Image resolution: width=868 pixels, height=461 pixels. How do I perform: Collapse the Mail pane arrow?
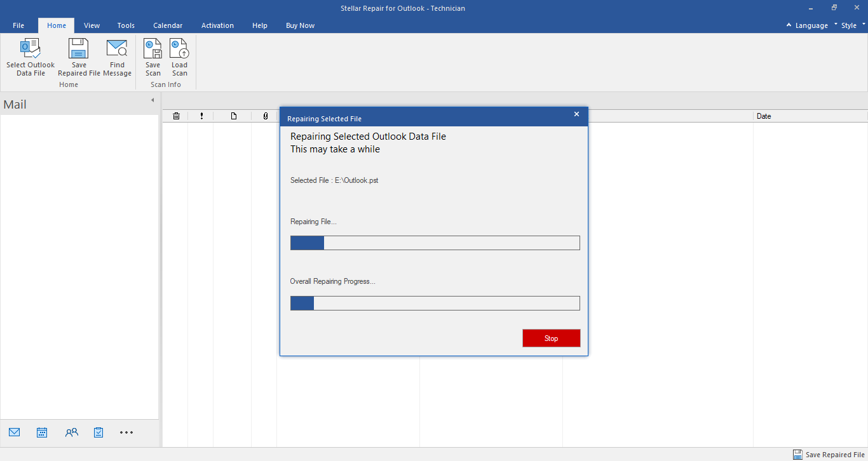coord(153,100)
